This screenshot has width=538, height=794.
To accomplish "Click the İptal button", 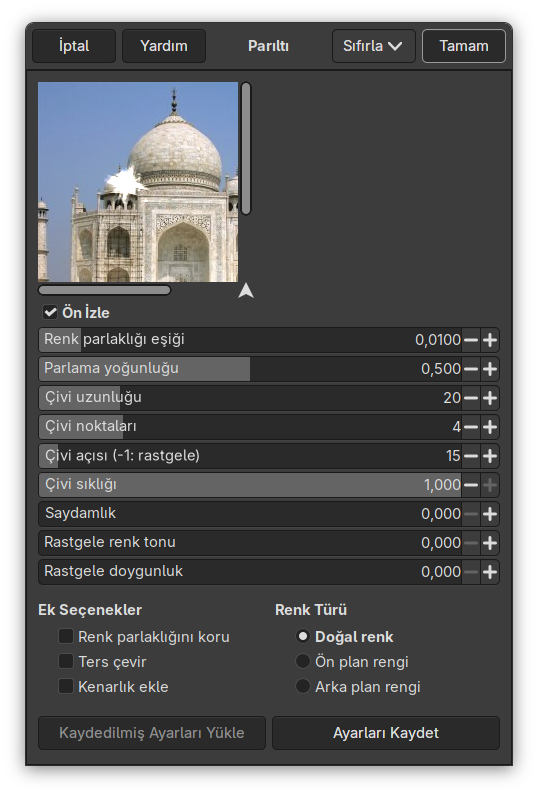I will 74,46.
